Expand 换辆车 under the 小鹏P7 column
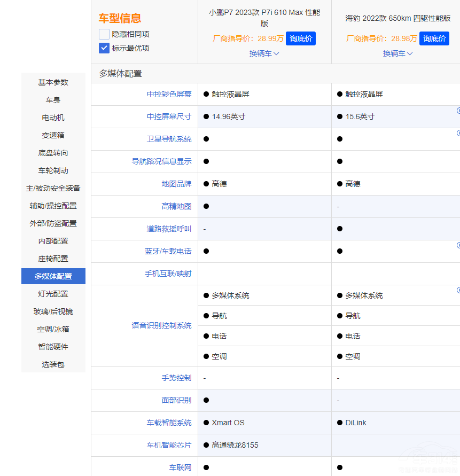This screenshot has height=476, width=460. click(264, 53)
